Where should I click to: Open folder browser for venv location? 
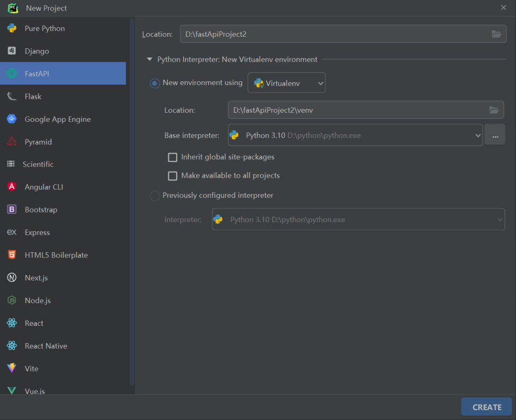[494, 110]
